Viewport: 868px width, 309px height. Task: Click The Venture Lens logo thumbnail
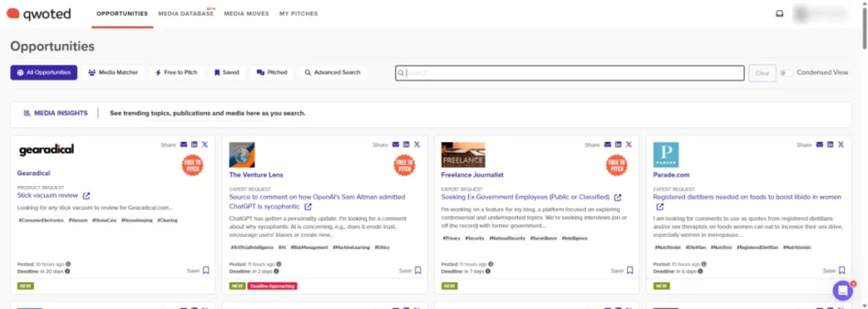point(242,154)
